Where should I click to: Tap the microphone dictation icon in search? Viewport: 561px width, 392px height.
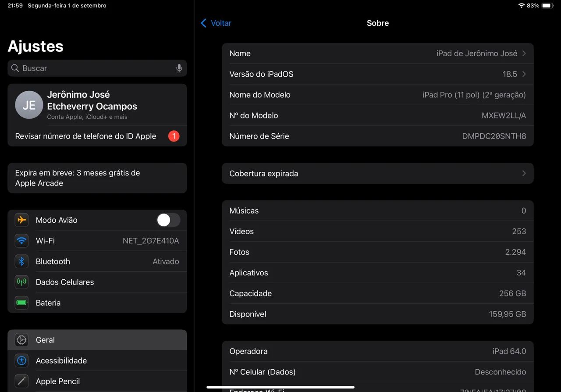pos(179,68)
